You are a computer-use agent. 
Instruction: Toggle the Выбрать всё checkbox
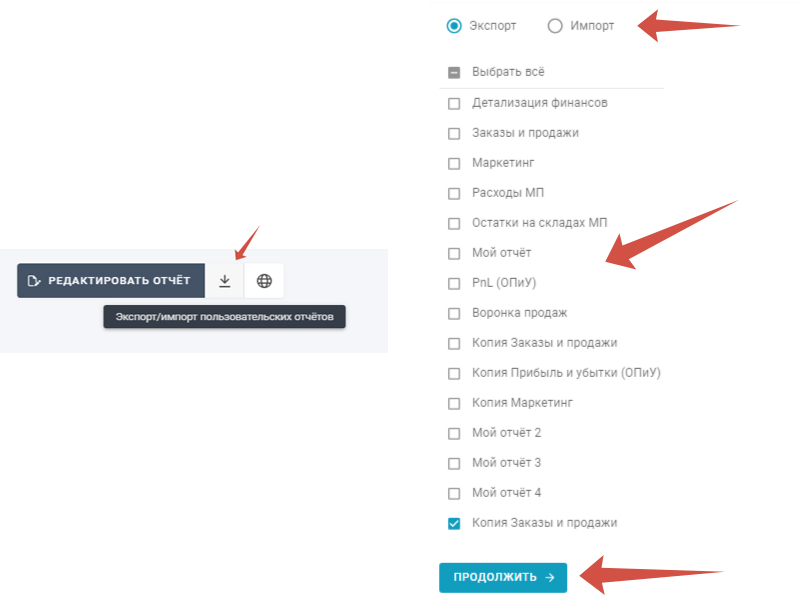[x=454, y=72]
